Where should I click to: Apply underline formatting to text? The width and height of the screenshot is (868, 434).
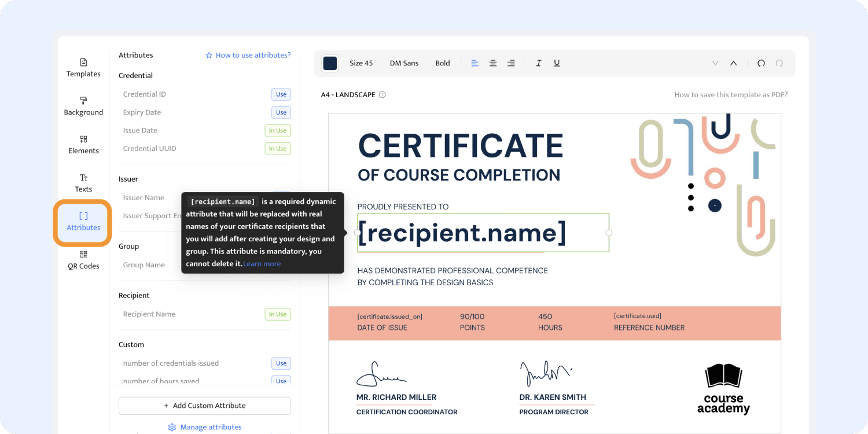pyautogui.click(x=557, y=63)
